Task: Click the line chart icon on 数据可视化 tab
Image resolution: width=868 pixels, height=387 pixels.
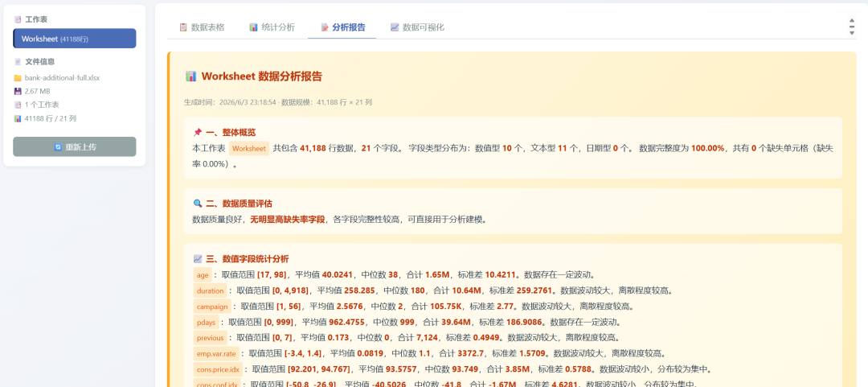Action: [x=394, y=27]
